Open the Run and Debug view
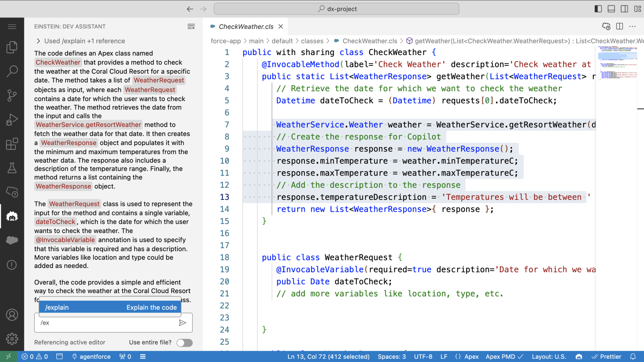Image resolution: width=644 pixels, height=362 pixels. pos(12,119)
